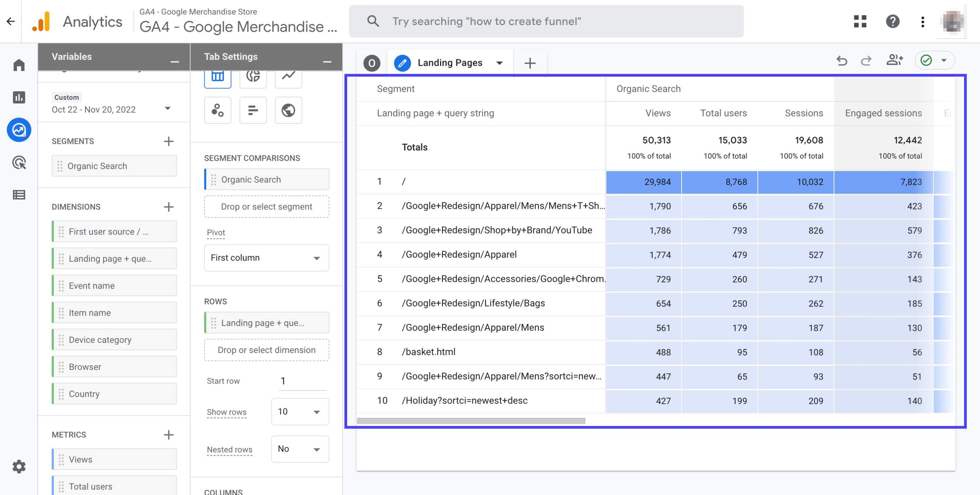Click the Globe/geographic icon in tab settings
The height and width of the screenshot is (495, 980).
(288, 110)
